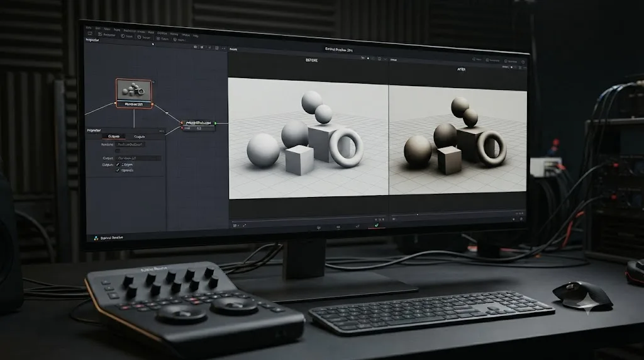This screenshot has width=644, height=360.
Task: Open the three-dots options menu of the lower-left panel
Action: [x=162, y=131]
